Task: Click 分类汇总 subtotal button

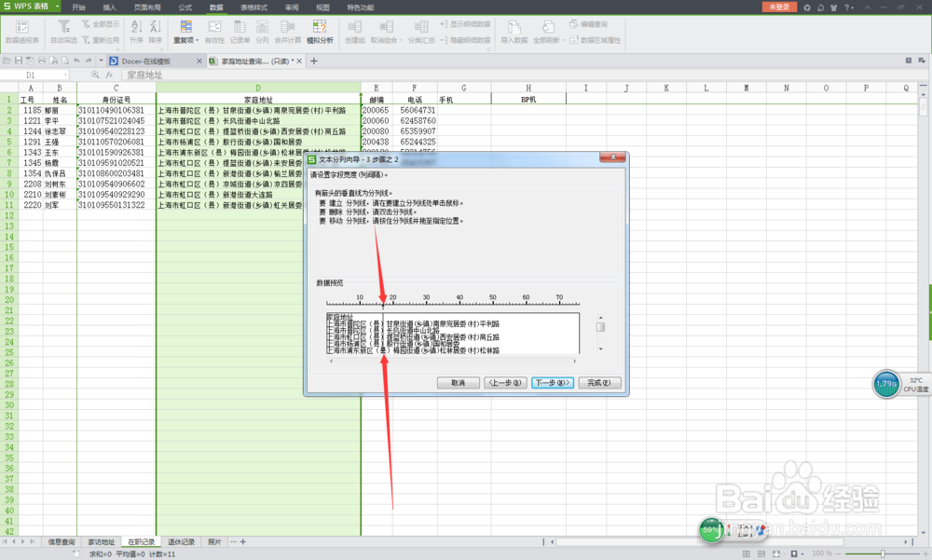Action: 421,32
